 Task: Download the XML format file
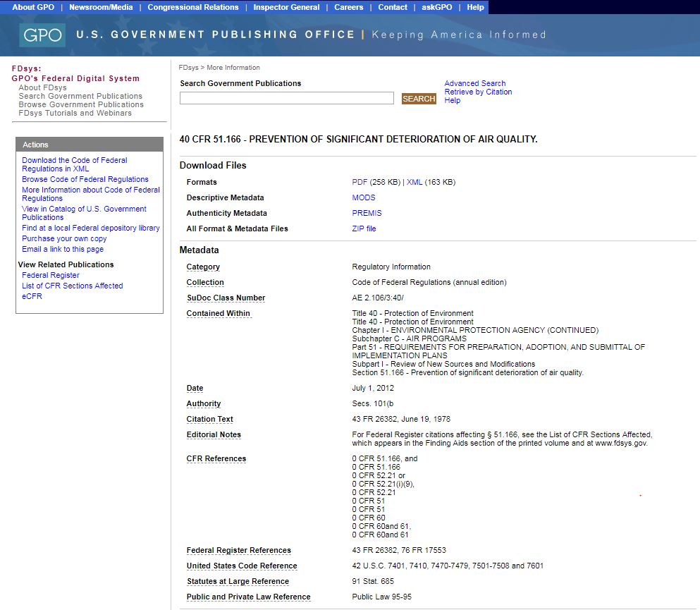pos(413,181)
